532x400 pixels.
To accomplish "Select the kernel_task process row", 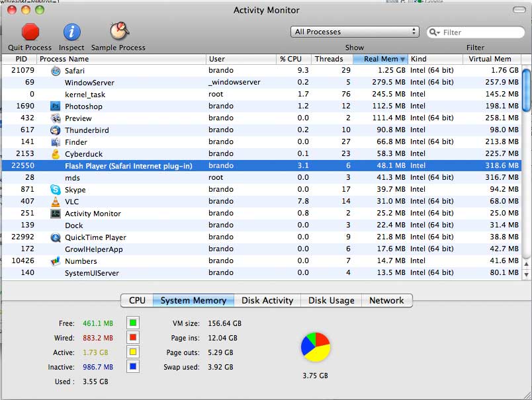I will tap(261, 95).
